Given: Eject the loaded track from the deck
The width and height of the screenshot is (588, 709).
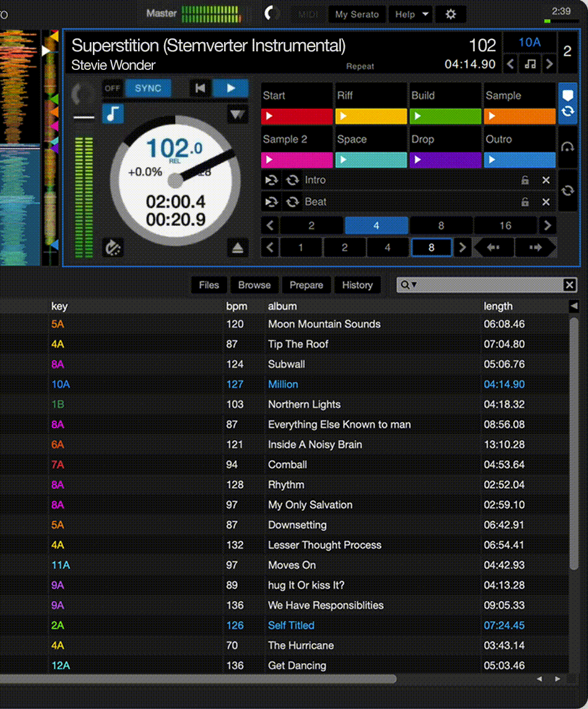Looking at the screenshot, I should point(237,247).
